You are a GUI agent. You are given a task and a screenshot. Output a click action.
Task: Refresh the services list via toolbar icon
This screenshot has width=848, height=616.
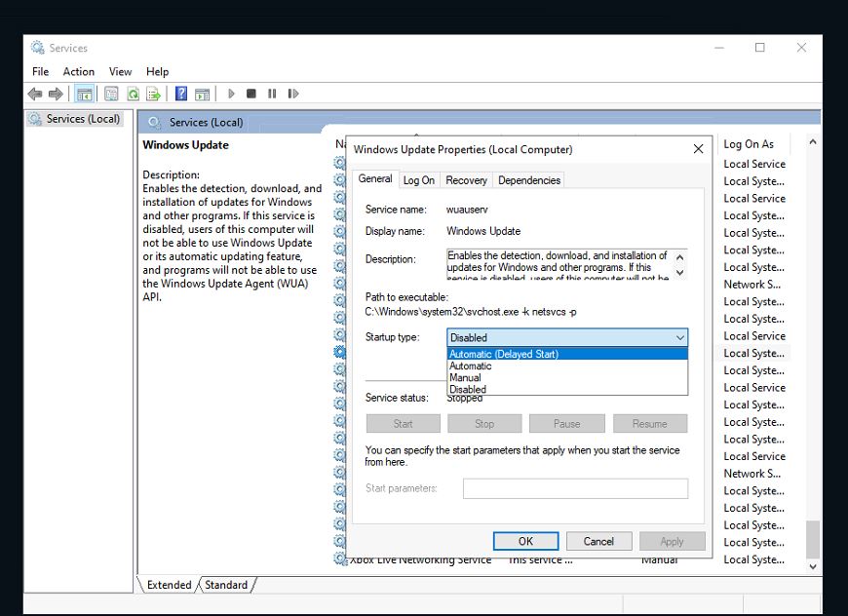[x=133, y=95]
